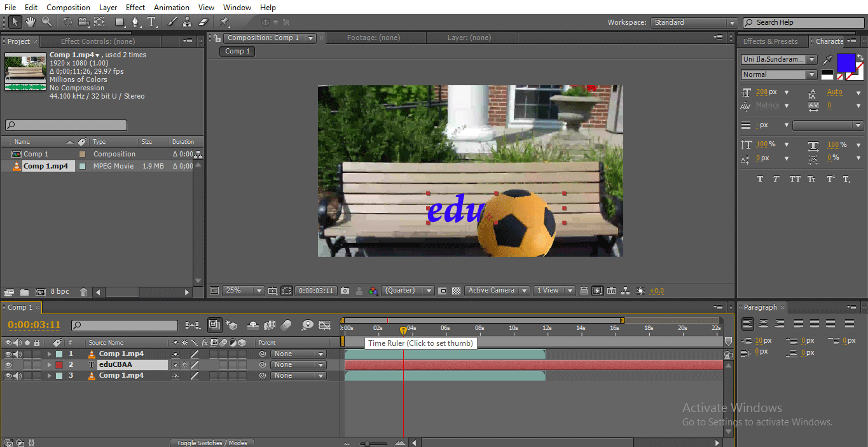Viewport: 868px width, 447px height.
Task: Select the Rectangle shape tool
Action: point(120,22)
